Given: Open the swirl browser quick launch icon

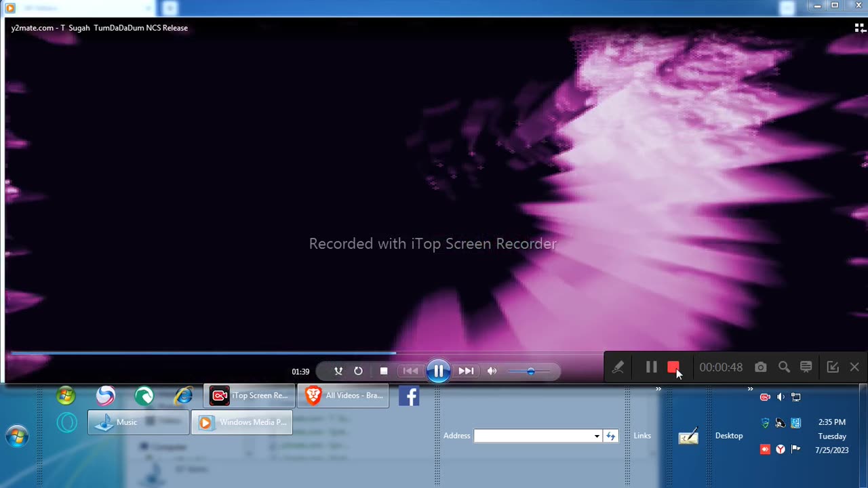Looking at the screenshot, I should click(106, 396).
